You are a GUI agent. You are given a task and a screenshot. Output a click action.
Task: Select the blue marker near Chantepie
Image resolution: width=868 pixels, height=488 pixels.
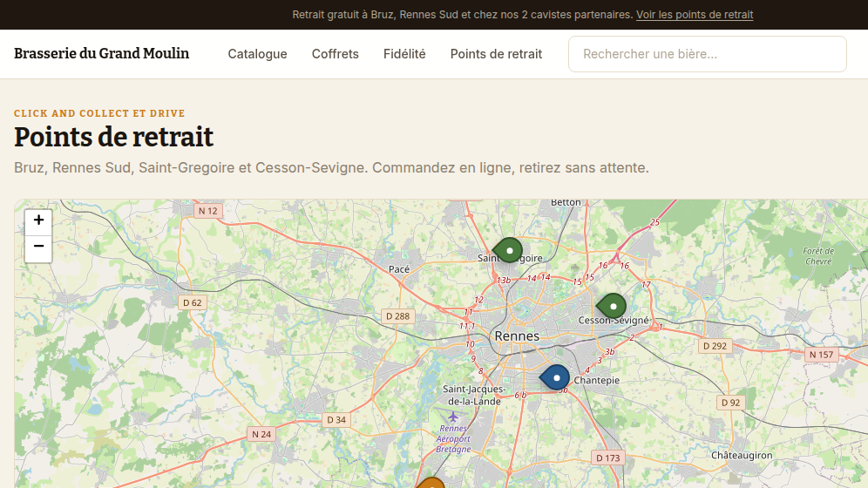(554, 378)
